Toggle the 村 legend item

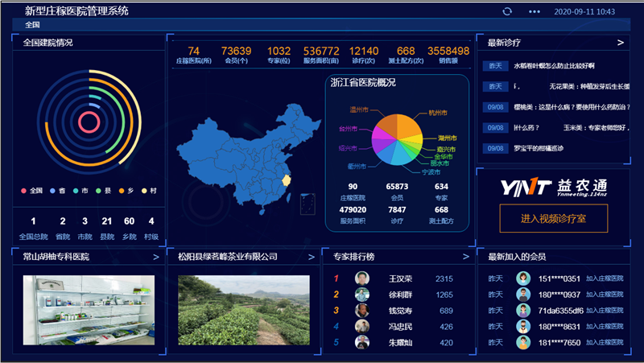click(149, 191)
